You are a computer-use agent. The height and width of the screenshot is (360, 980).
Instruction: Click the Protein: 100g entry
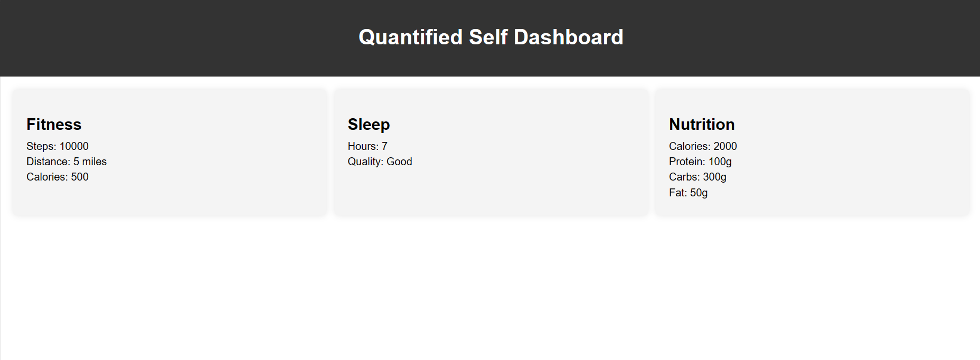point(700,162)
